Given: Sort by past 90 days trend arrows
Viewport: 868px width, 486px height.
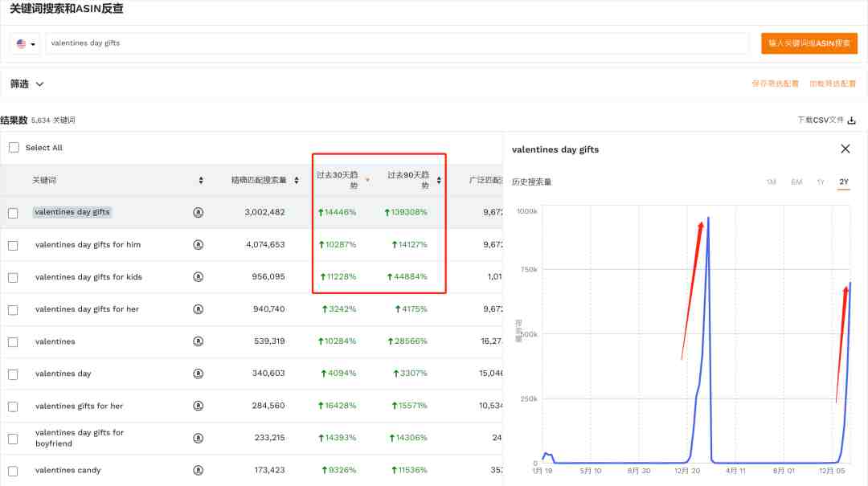Looking at the screenshot, I should pos(439,180).
